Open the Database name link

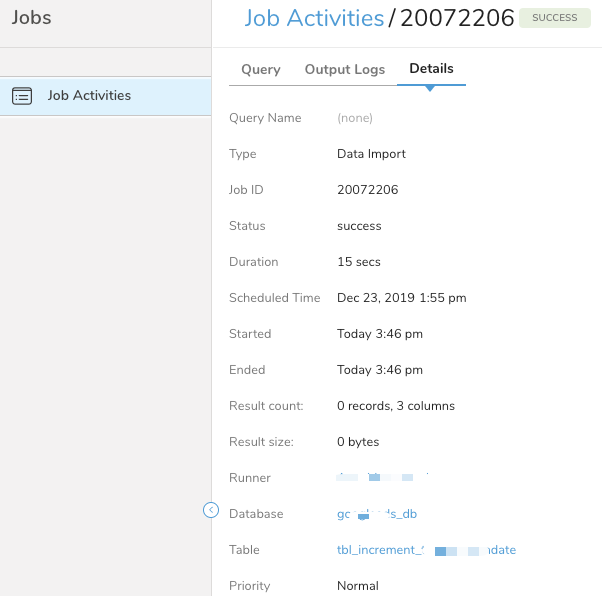point(377,514)
